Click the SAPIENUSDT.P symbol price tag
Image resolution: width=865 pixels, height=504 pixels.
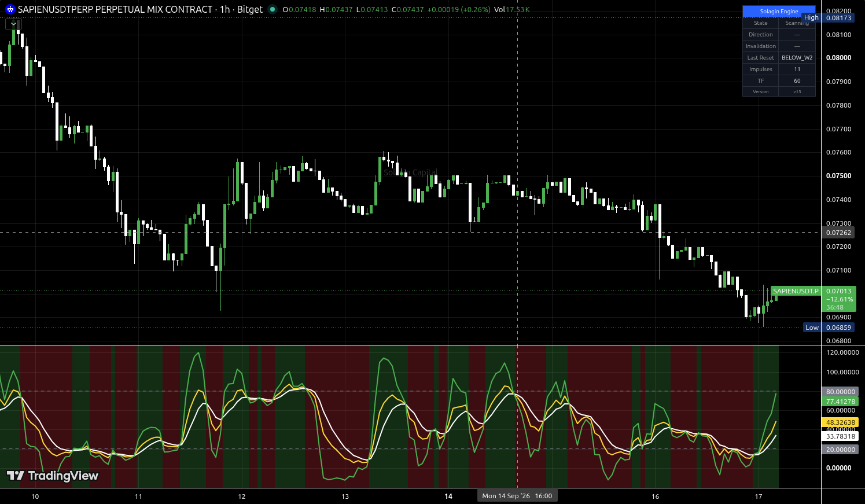click(x=796, y=291)
